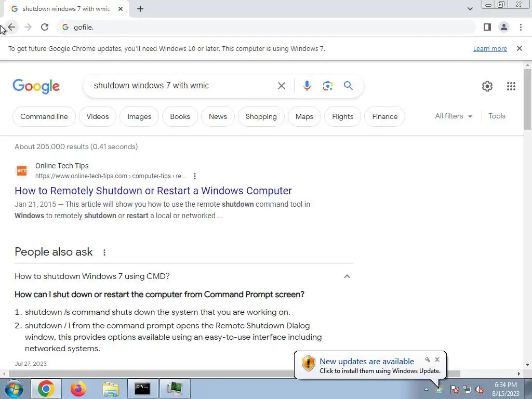
Task: Click the vertical scrollbar down arrow
Action: coord(527,365)
